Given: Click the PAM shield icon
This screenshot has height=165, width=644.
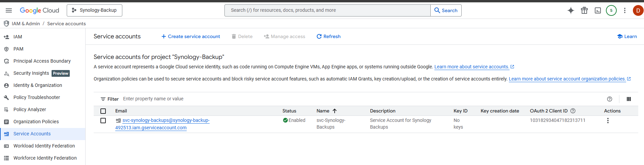Looking at the screenshot, I should pos(6,49).
